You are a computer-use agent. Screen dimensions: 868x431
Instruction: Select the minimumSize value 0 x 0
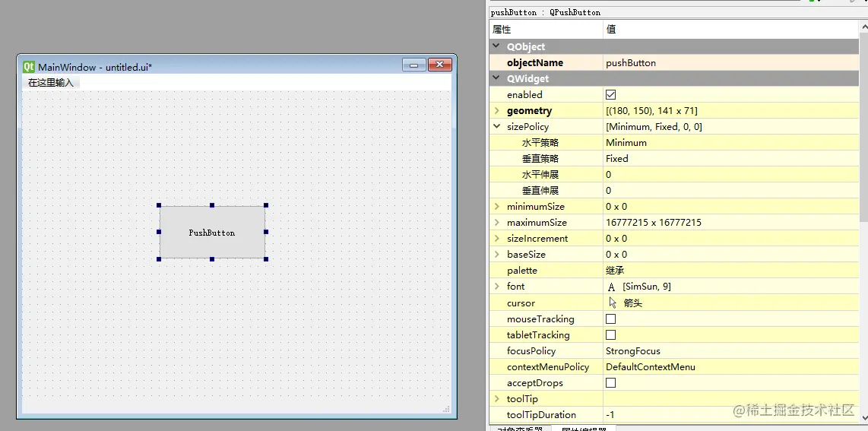(616, 206)
